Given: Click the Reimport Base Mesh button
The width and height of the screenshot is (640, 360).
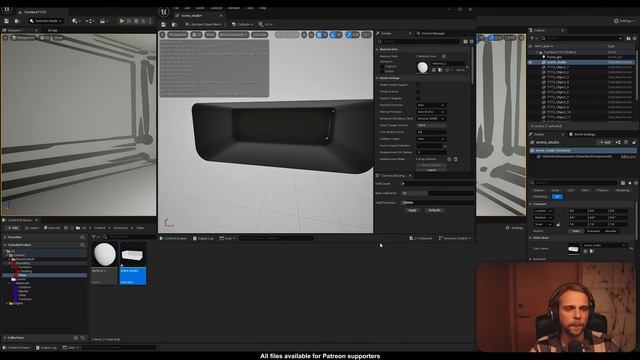Looking at the screenshot, I should 203,24.
